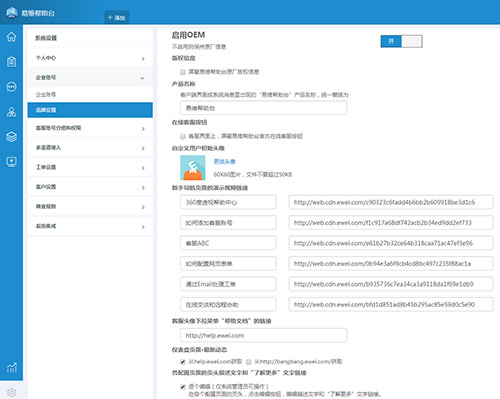Select the highlighted 品牌设置 menu item
Image resolution: width=500 pixels, height=399 pixels.
tap(90, 110)
